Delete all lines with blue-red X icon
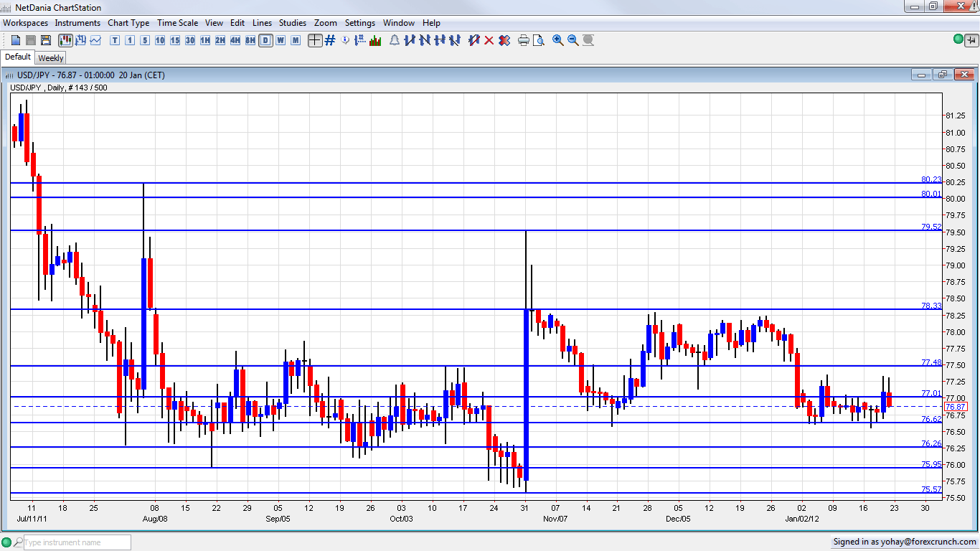This screenshot has height=551, width=980. click(504, 40)
